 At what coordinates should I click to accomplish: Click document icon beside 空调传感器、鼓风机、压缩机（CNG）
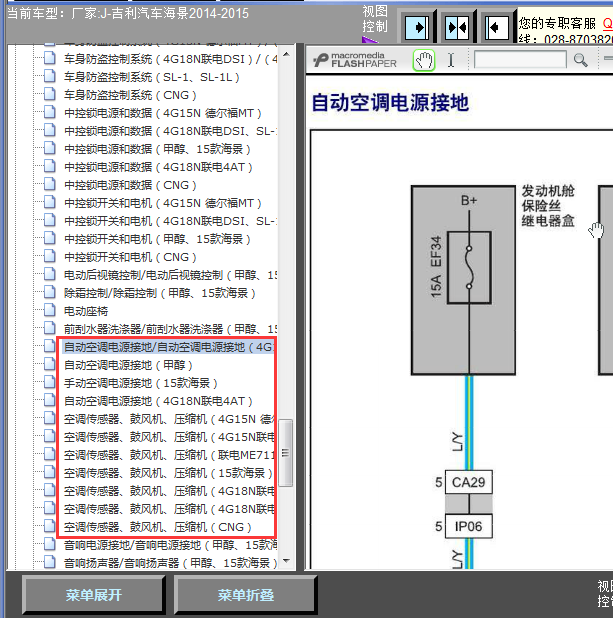pos(50,526)
